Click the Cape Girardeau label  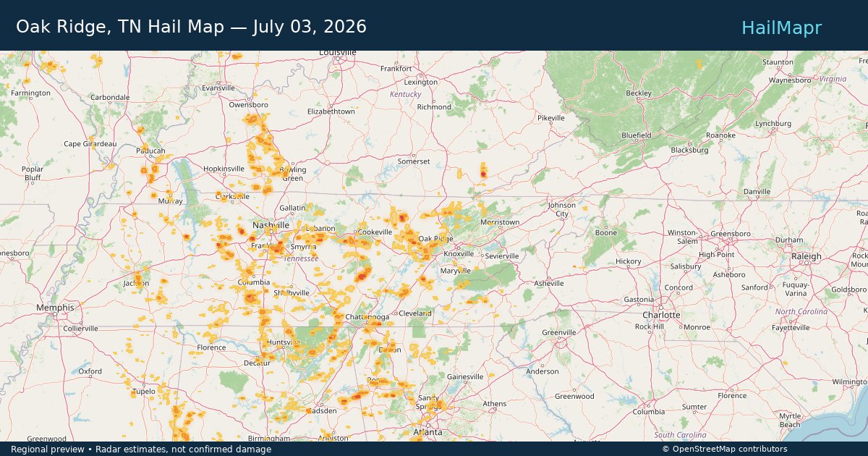90,143
